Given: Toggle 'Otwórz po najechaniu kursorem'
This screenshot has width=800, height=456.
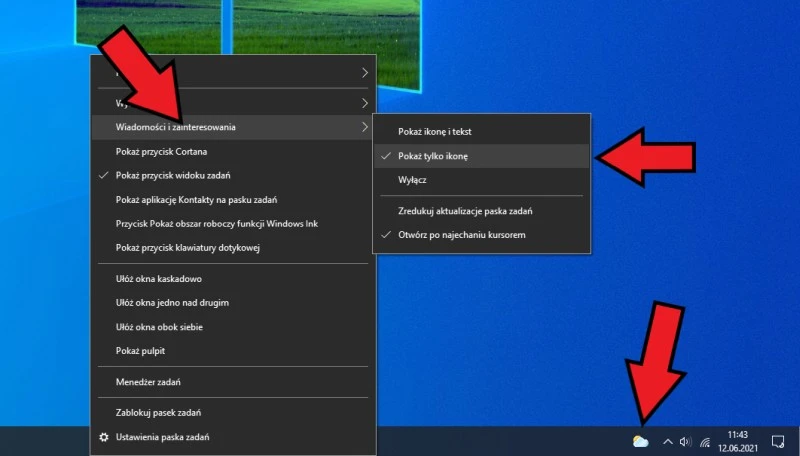Looking at the screenshot, I should click(460, 234).
